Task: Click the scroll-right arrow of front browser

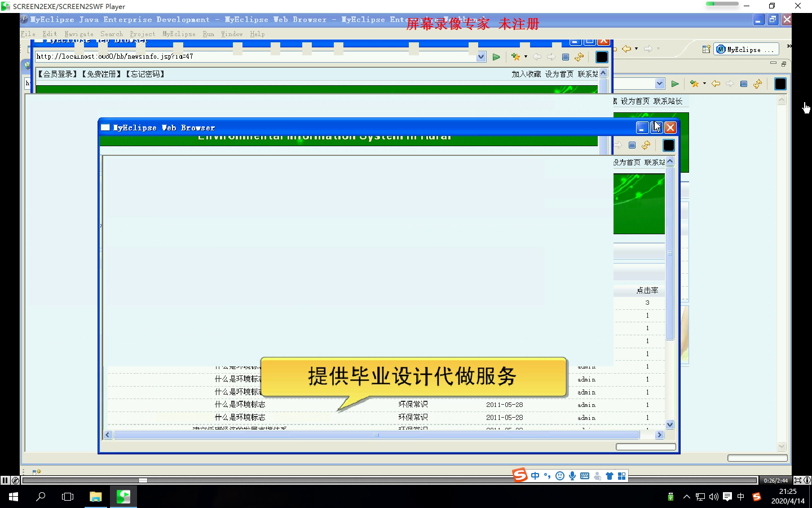Action: click(659, 435)
